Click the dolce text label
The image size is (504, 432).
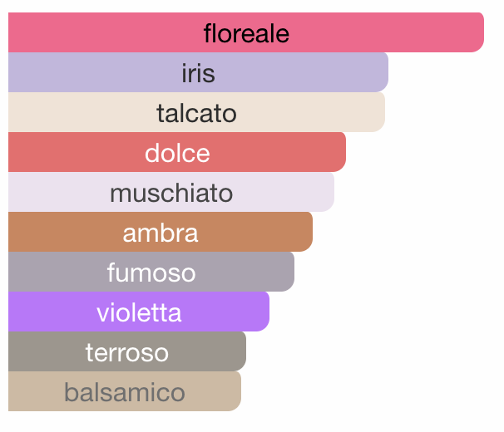[x=177, y=153]
